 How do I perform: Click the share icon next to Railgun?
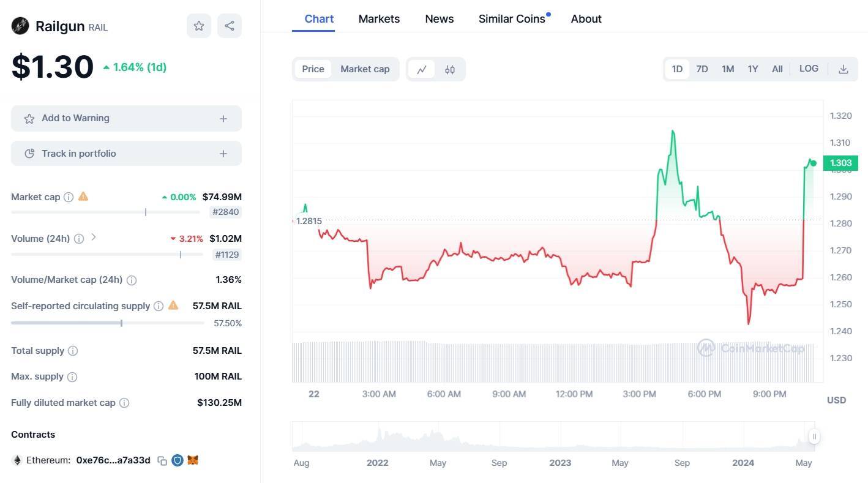coord(230,26)
